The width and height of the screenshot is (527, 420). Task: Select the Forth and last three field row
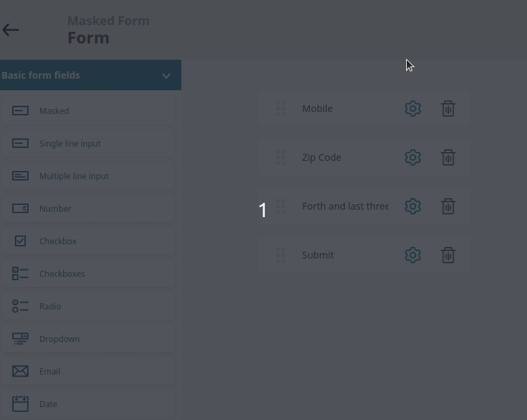(x=364, y=206)
